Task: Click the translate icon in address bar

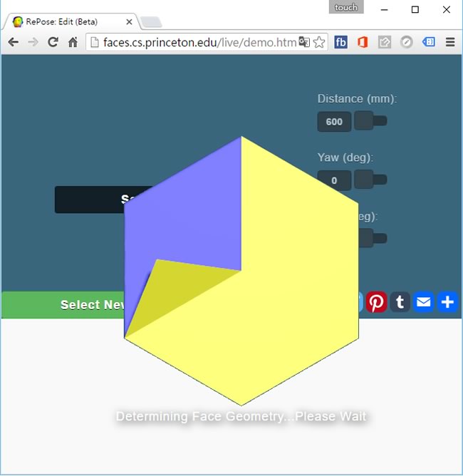Action: pyautogui.click(x=304, y=42)
